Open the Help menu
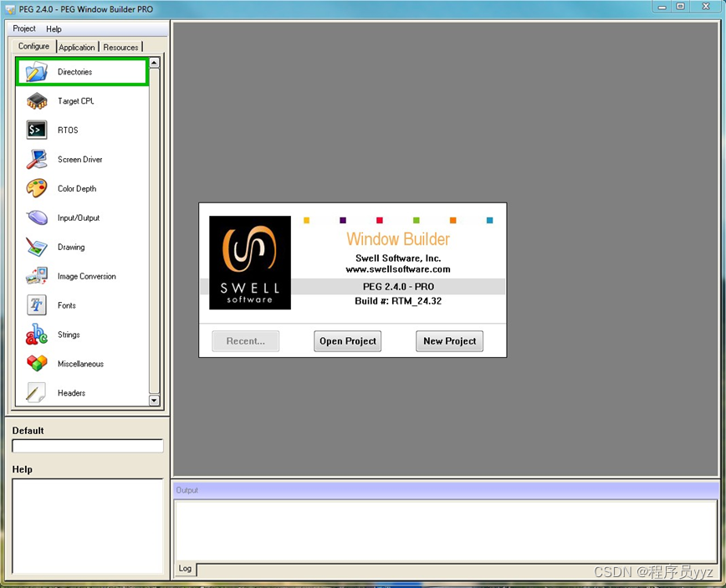This screenshot has height=588, width=726. (54, 28)
